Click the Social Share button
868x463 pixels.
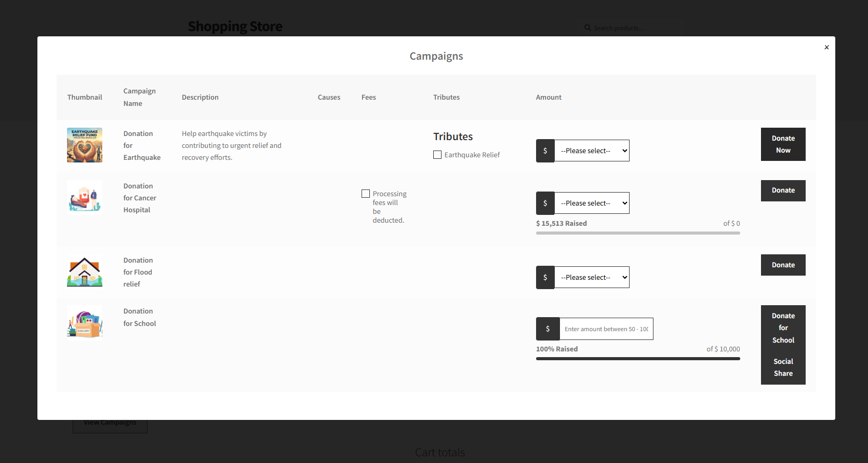[783, 367]
